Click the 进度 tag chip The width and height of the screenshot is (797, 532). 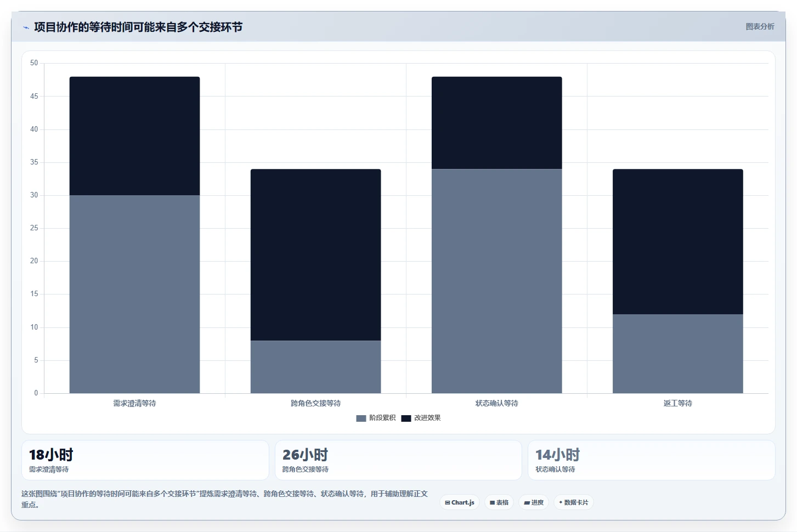(x=534, y=502)
